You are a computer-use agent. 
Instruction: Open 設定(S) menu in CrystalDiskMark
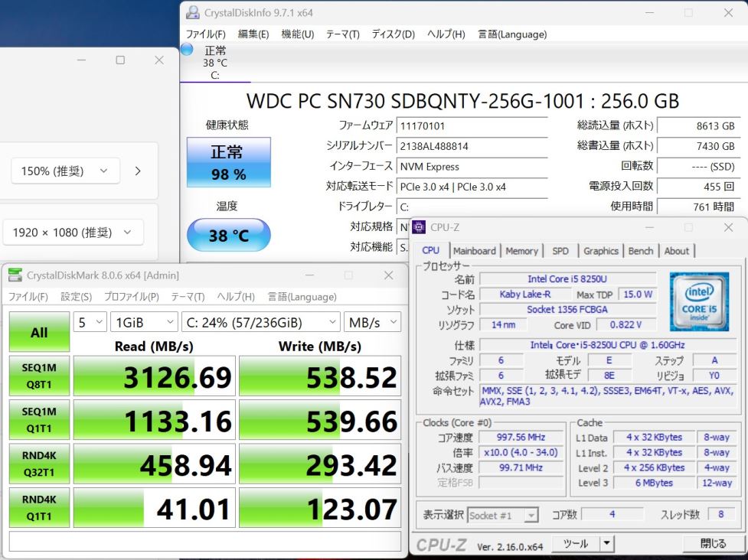[76, 297]
